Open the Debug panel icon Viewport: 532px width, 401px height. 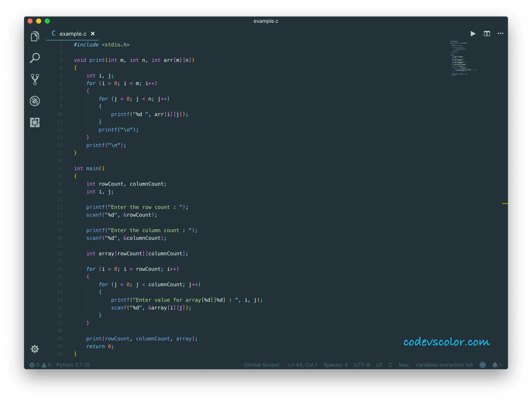35,101
